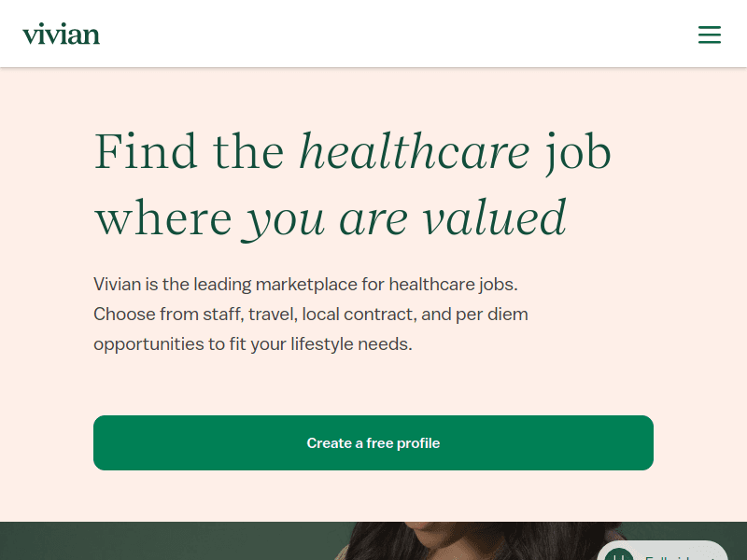The width and height of the screenshot is (747, 560).
Task: Click the word 'the' in the headline
Action: [x=248, y=151]
